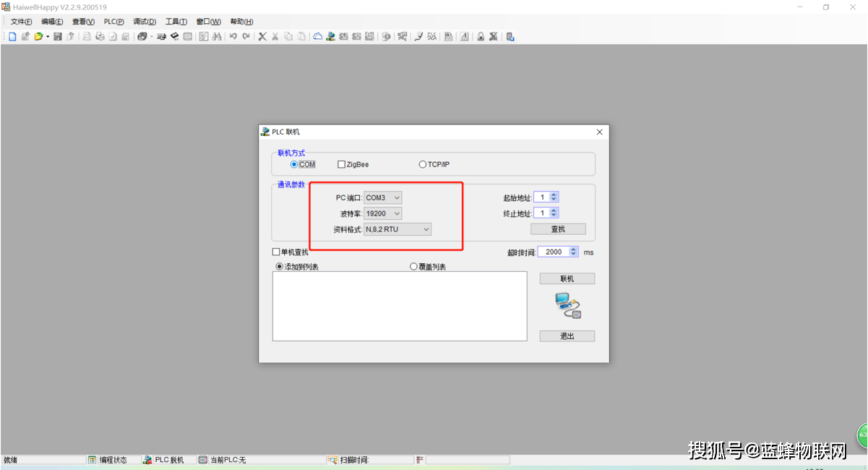Image resolution: width=868 pixels, height=470 pixels.
Task: Adjust the 起始地址 spinner arrows
Action: [554, 197]
